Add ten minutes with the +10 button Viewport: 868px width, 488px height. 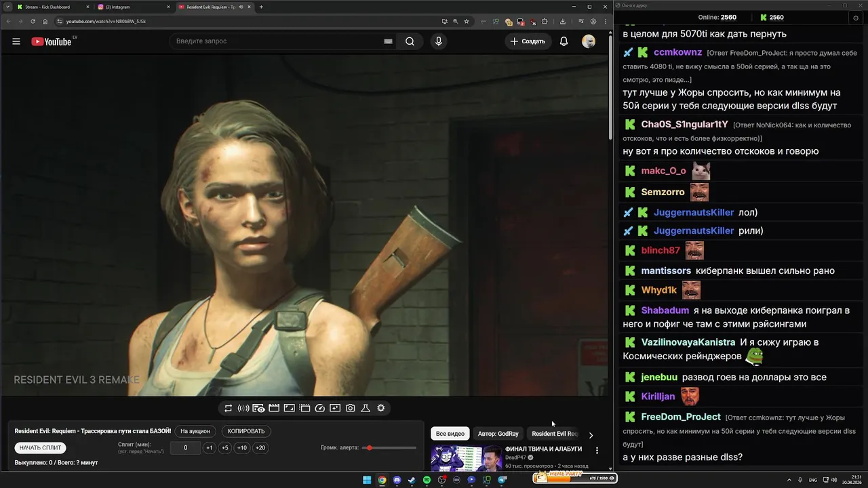click(x=242, y=448)
